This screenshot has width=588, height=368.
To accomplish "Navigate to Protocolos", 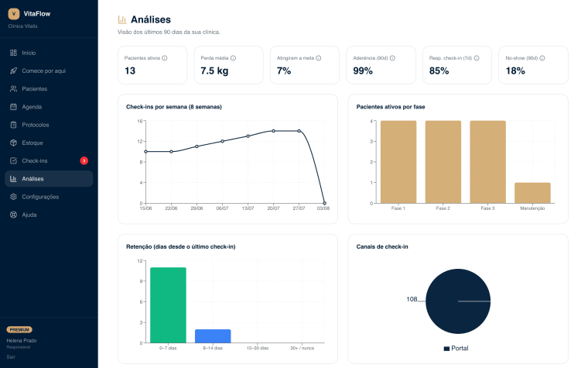I will (x=49, y=125).
